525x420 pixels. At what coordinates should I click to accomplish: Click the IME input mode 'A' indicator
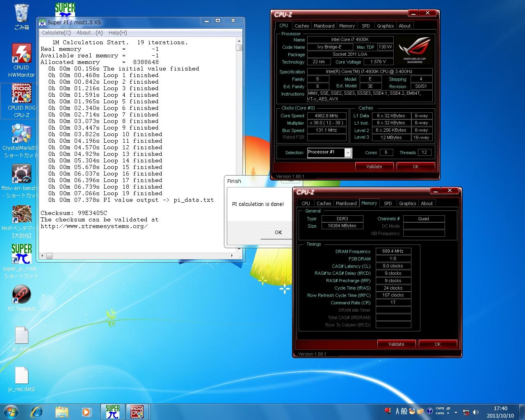(398, 411)
